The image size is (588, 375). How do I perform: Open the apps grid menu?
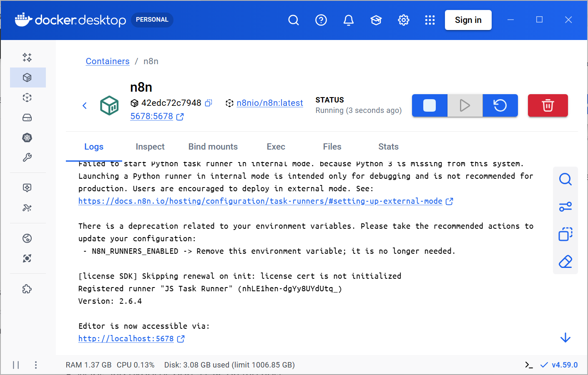click(430, 20)
